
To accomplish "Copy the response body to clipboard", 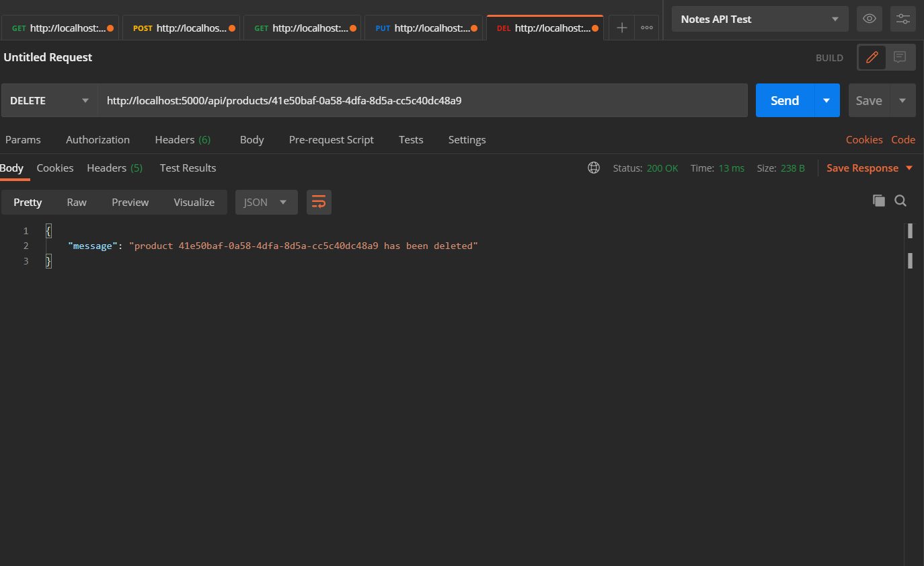I will pos(879,201).
